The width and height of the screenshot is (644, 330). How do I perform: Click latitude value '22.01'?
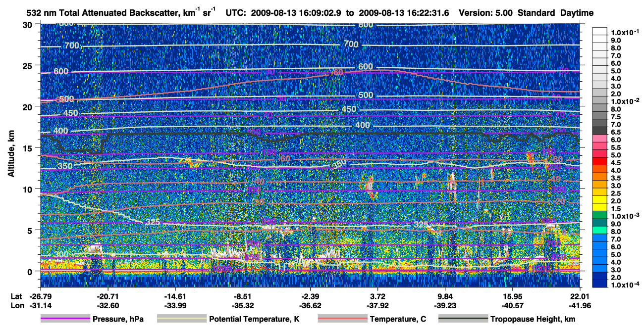[x=580, y=296]
